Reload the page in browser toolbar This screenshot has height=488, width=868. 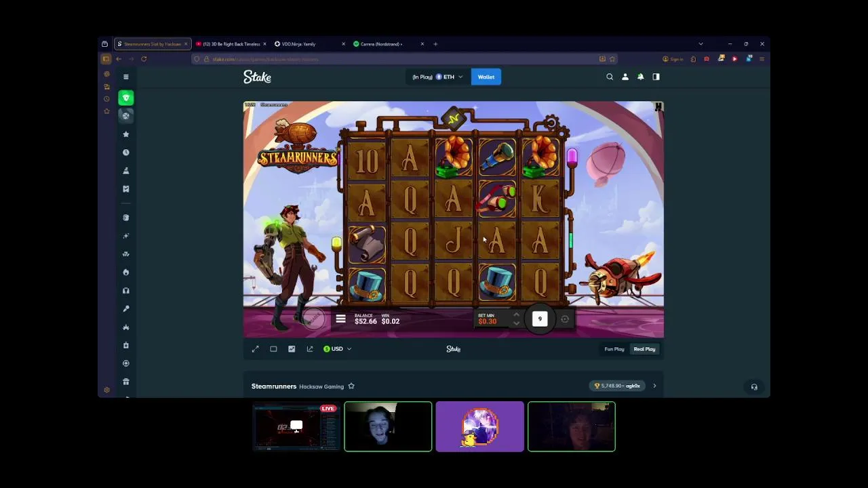[x=144, y=59]
